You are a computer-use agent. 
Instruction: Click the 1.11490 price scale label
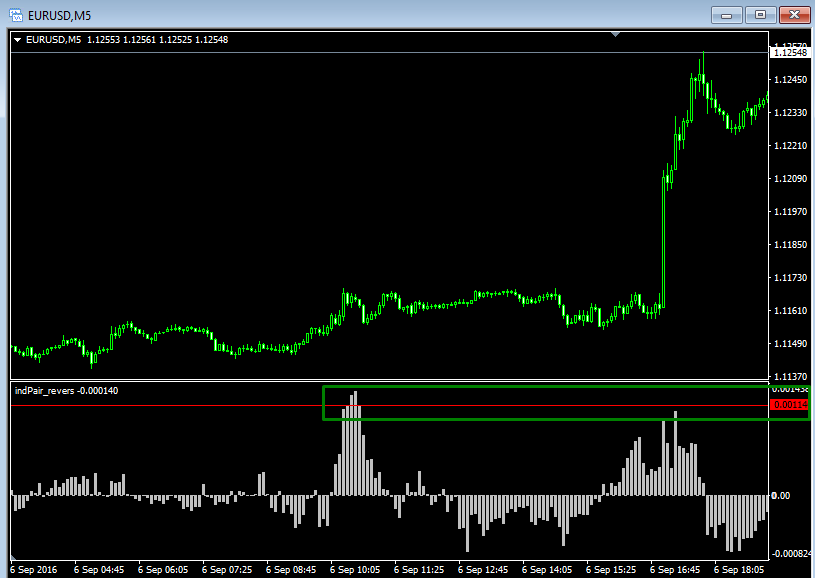coord(791,344)
